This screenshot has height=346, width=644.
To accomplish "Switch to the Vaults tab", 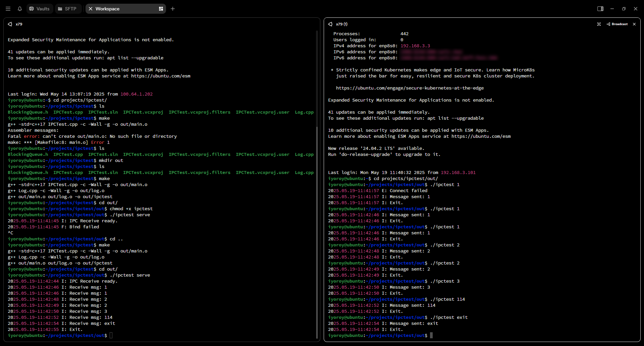I will coord(40,9).
